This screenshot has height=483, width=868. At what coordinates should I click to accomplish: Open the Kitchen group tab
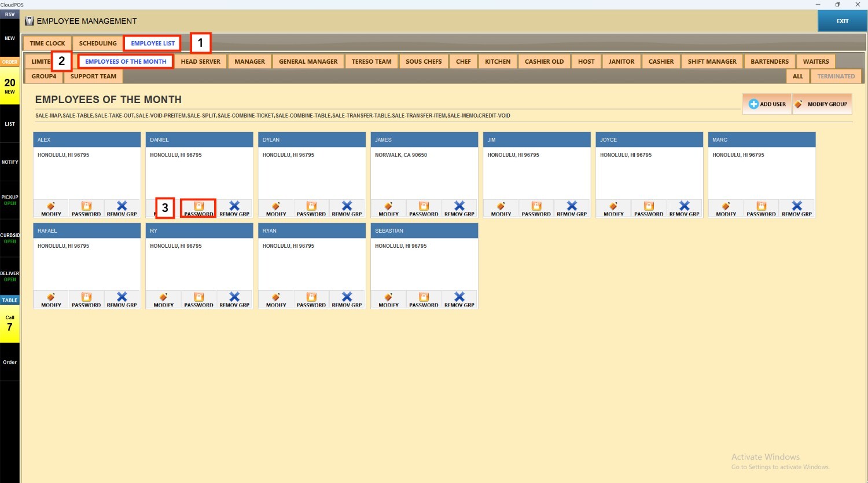(498, 61)
